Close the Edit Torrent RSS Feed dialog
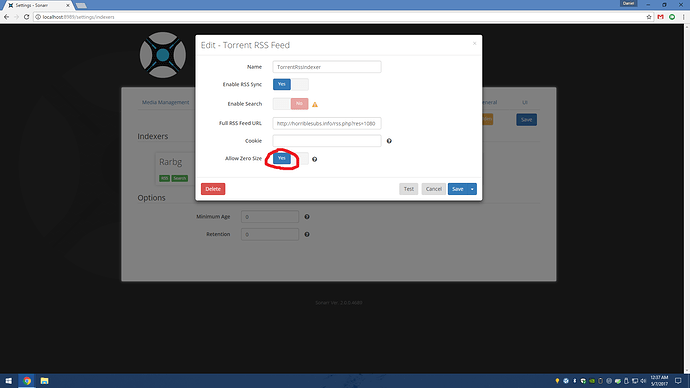690x388 pixels. tap(474, 43)
